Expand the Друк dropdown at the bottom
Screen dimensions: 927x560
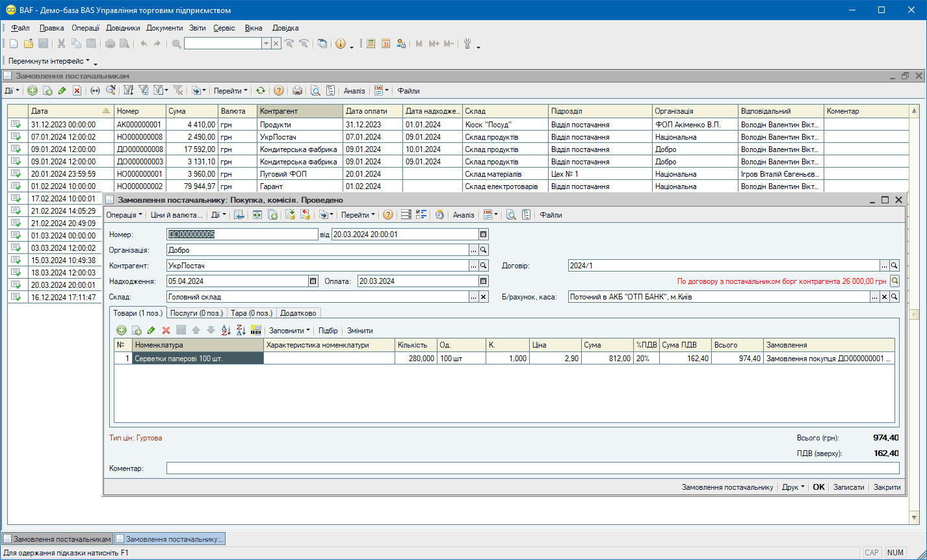[793, 487]
